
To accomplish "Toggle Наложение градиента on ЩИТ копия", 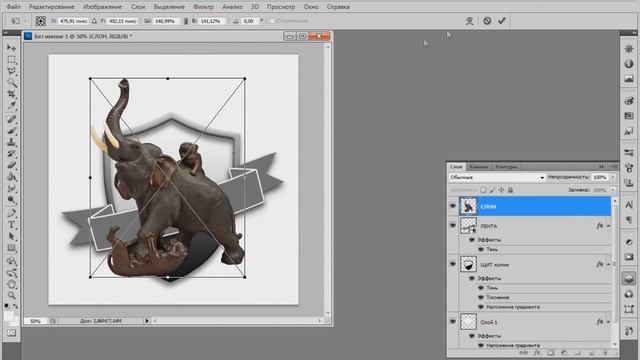I will pos(481,307).
